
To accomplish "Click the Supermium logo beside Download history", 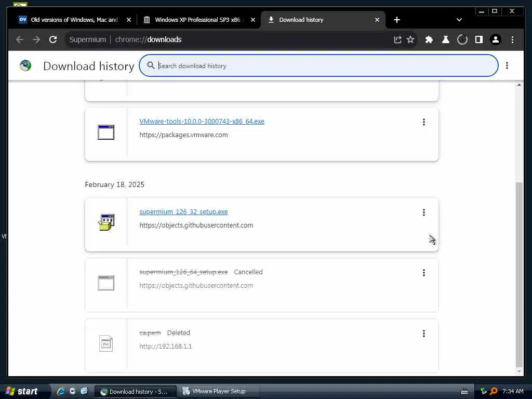I will click(25, 65).
